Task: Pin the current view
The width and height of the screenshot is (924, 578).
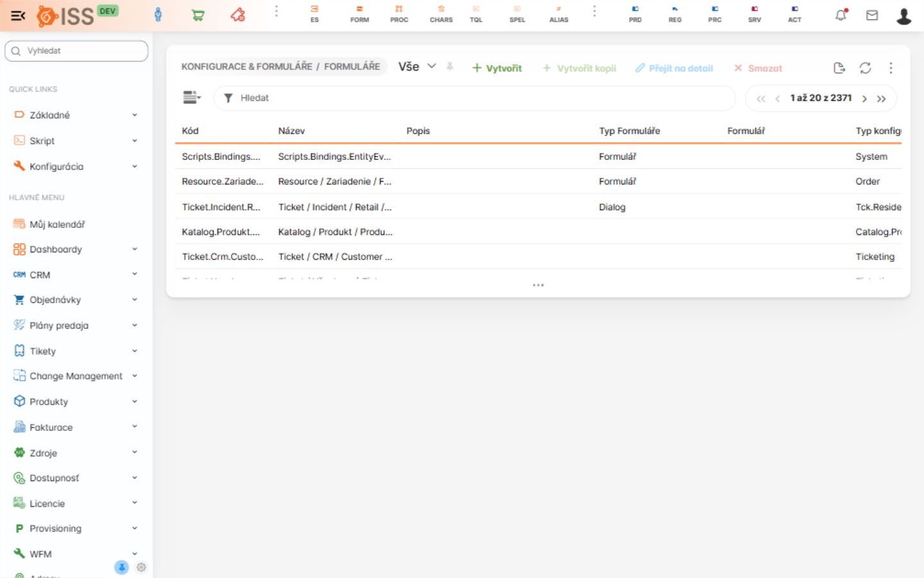Action: [450, 67]
